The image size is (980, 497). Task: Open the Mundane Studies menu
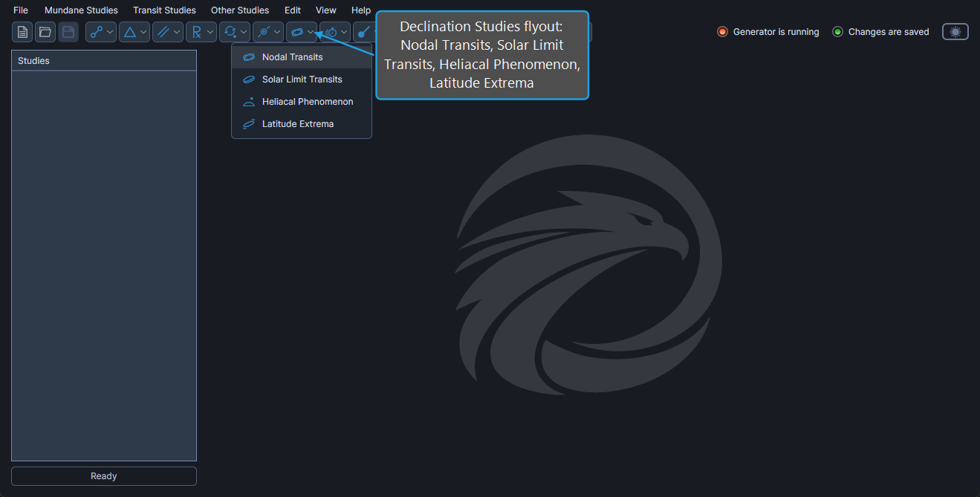click(x=81, y=10)
